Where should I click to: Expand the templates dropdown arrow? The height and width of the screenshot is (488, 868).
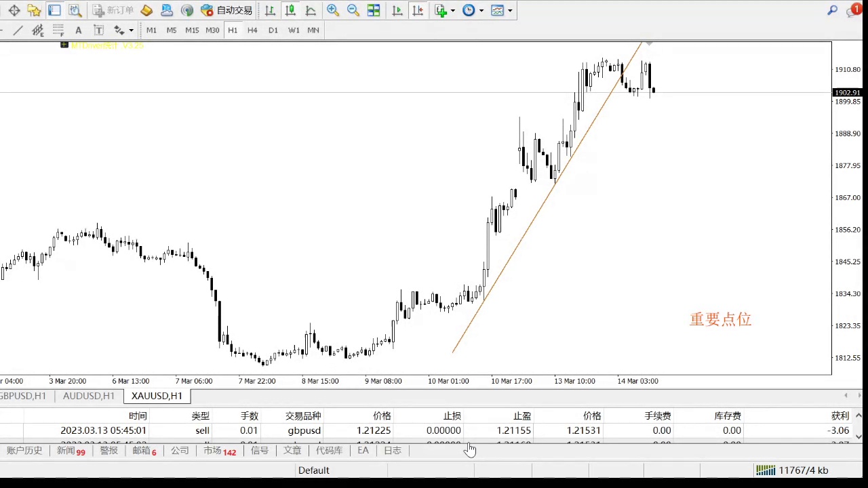point(510,10)
